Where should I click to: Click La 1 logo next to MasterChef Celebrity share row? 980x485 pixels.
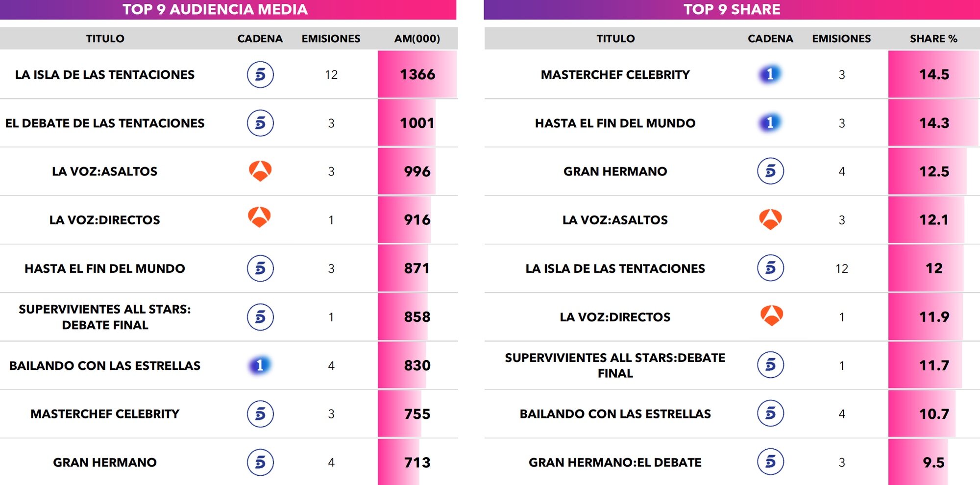770,74
